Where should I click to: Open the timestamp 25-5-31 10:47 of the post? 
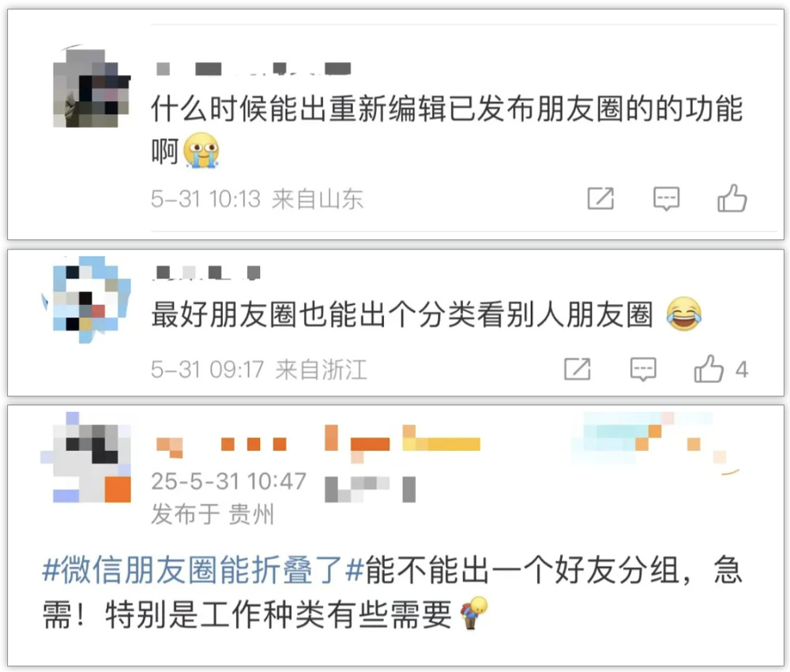229,481
